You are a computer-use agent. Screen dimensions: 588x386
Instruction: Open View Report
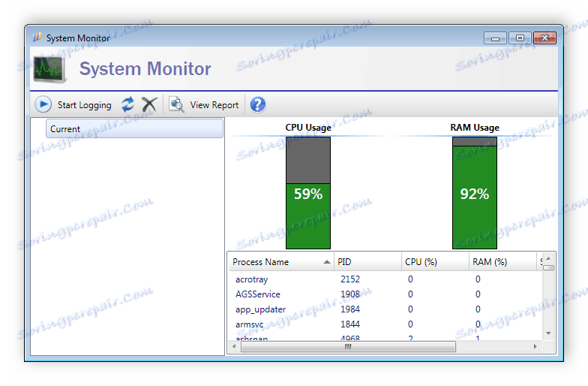(214, 105)
